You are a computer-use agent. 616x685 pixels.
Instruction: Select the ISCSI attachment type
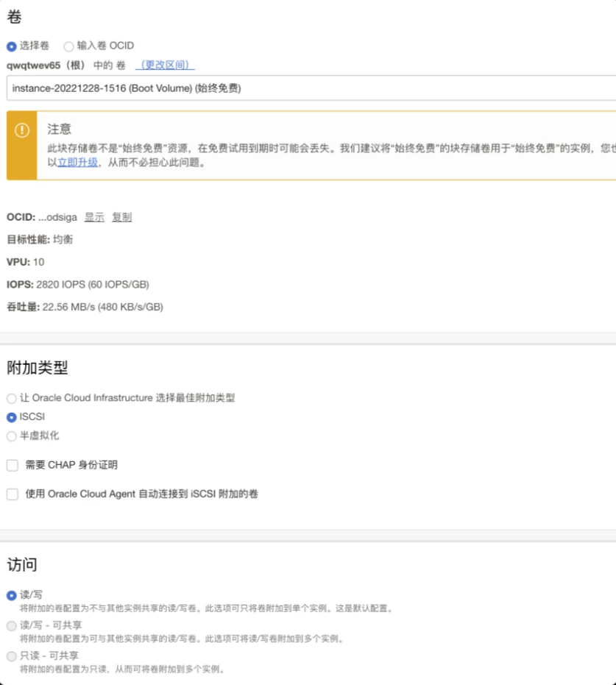pos(11,417)
